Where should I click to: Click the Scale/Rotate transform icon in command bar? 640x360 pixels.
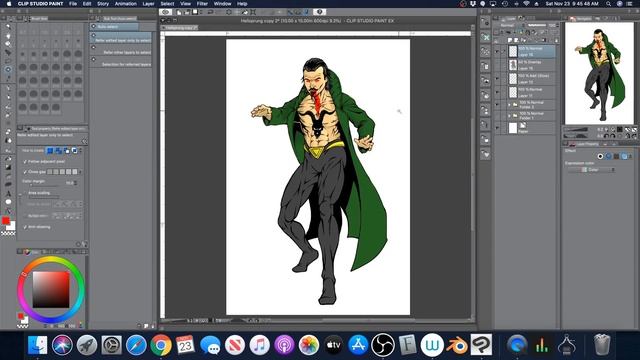coord(253,12)
